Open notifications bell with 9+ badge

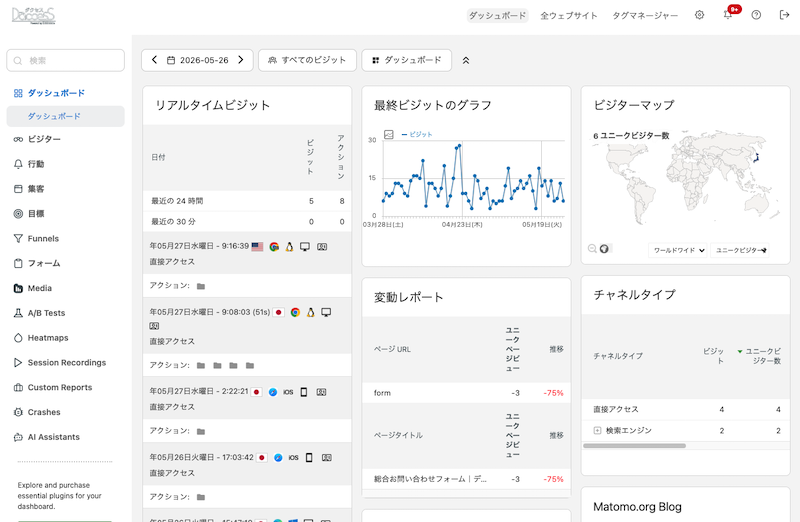point(728,15)
